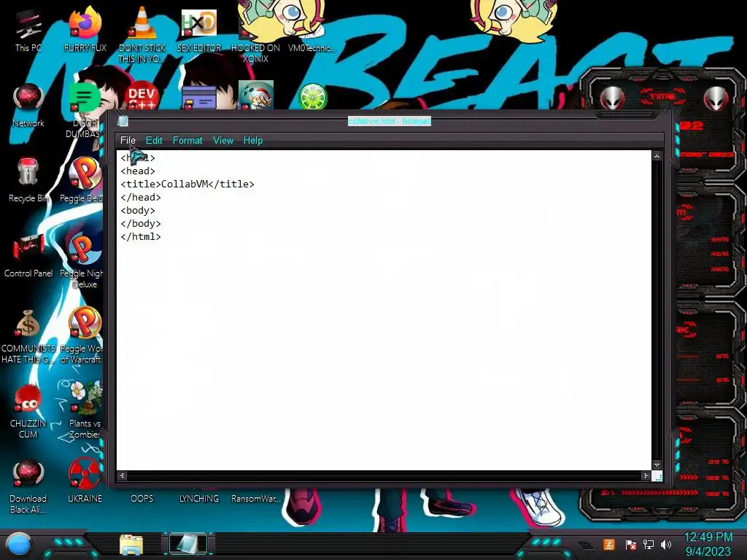
Task: Select the UKRAINE radiation symbol icon
Action: point(85,481)
